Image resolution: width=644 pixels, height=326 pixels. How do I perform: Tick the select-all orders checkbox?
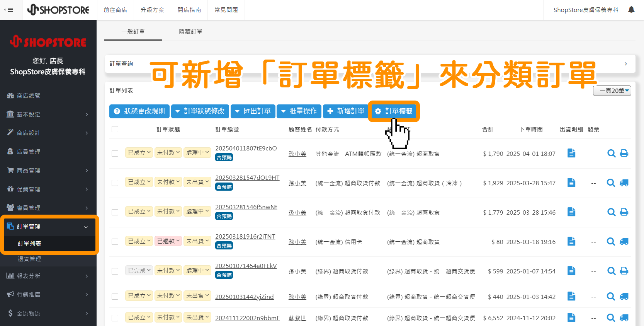coord(115,129)
